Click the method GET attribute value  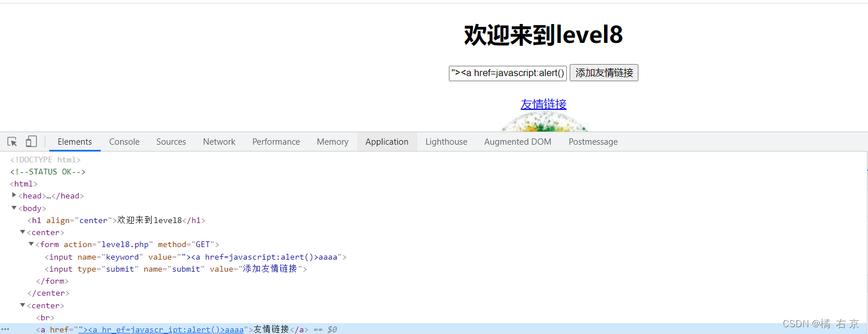coord(203,244)
